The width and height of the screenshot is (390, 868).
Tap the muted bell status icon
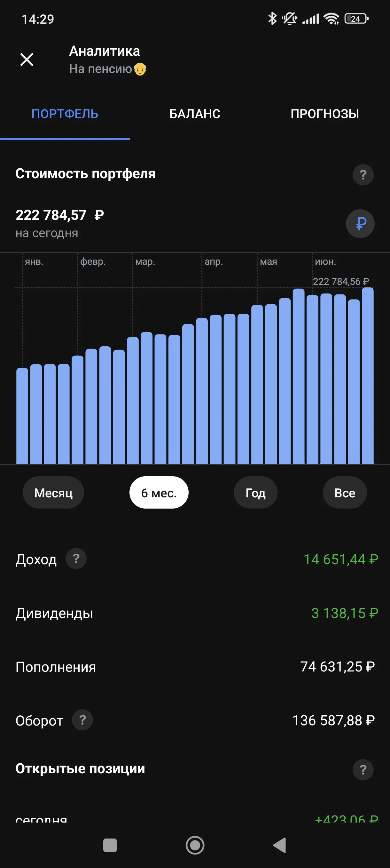(289, 19)
